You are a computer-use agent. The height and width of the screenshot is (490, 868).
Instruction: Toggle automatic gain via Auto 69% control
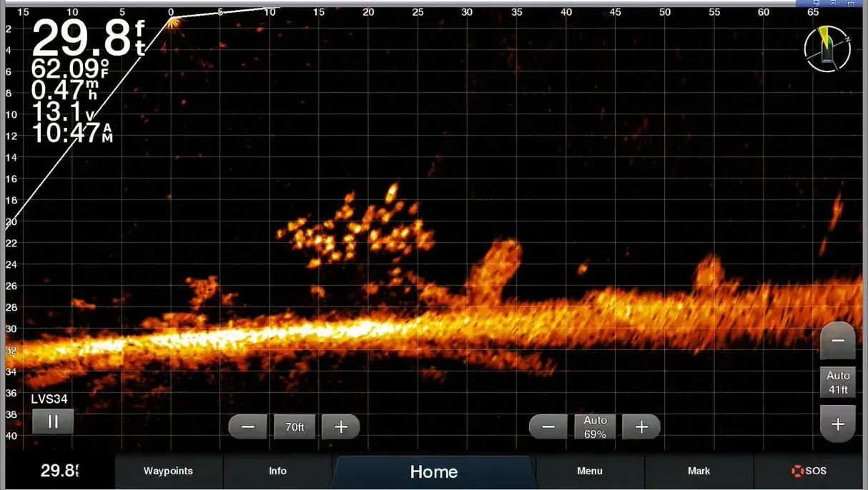pyautogui.click(x=595, y=426)
